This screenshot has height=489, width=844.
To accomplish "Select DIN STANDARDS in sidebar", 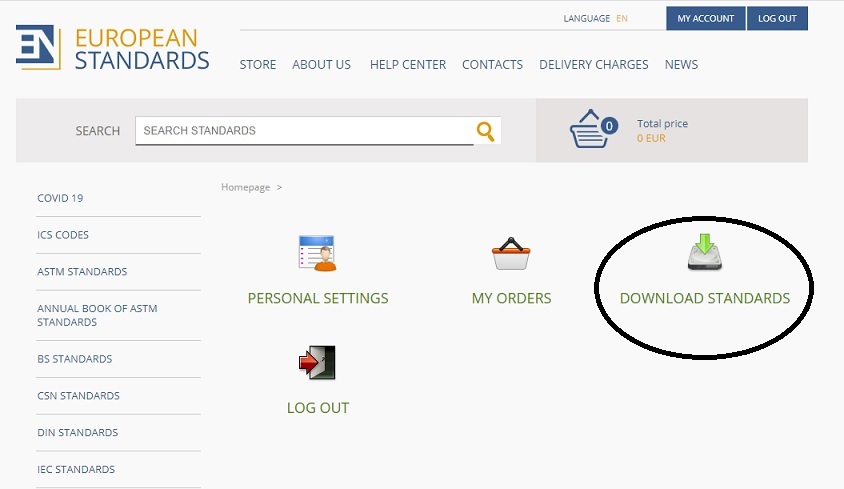I will 78,432.
